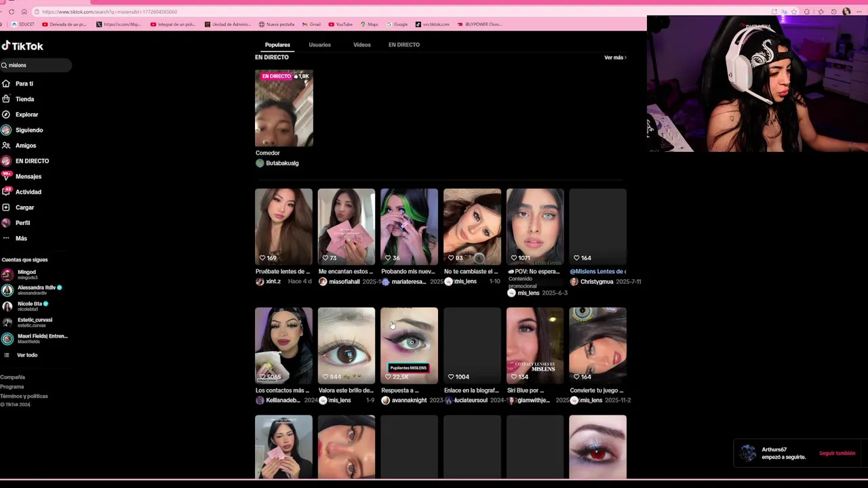868x488 pixels.
Task: Click the browser home button
Action: pyautogui.click(x=24, y=12)
